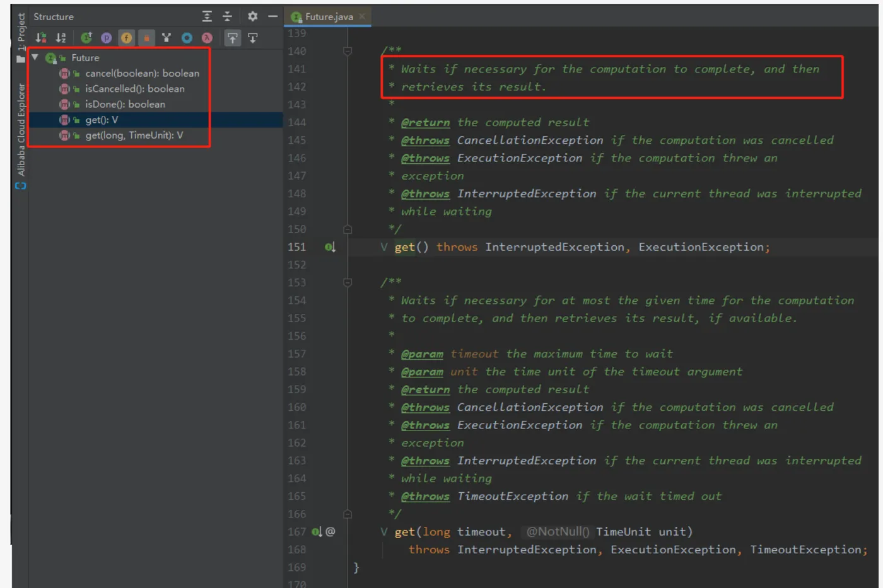The width and height of the screenshot is (883, 588).
Task: Collapse all nodes in Structure panel
Action: [x=228, y=16]
